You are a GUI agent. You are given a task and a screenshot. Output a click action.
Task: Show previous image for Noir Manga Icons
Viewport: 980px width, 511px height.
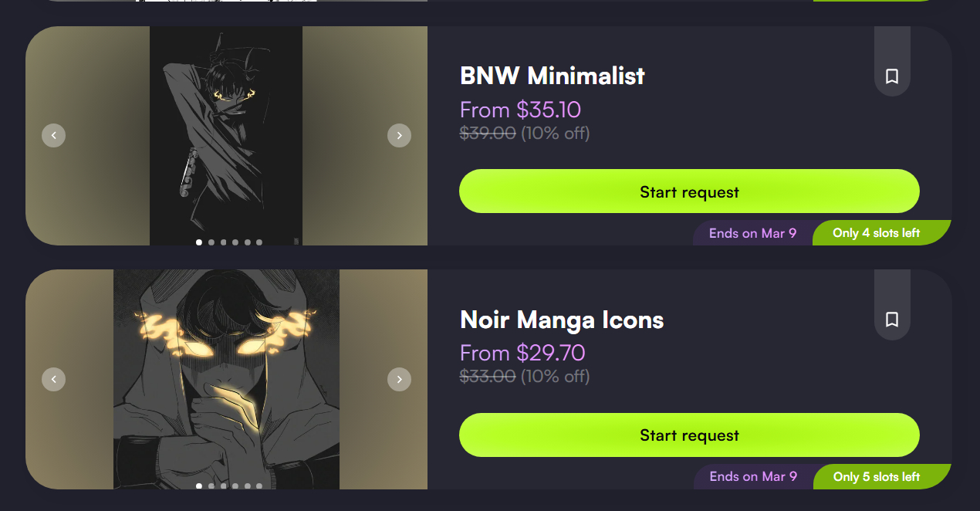coord(53,379)
